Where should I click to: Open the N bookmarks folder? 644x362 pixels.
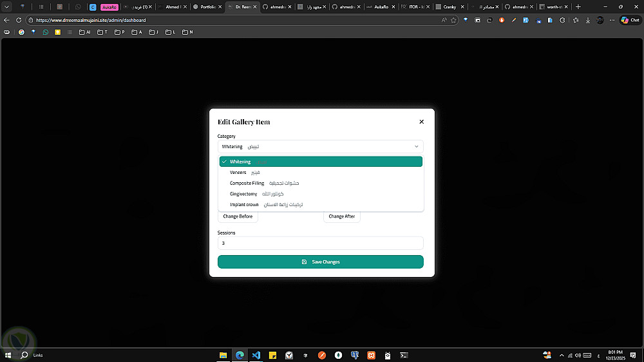click(x=187, y=32)
